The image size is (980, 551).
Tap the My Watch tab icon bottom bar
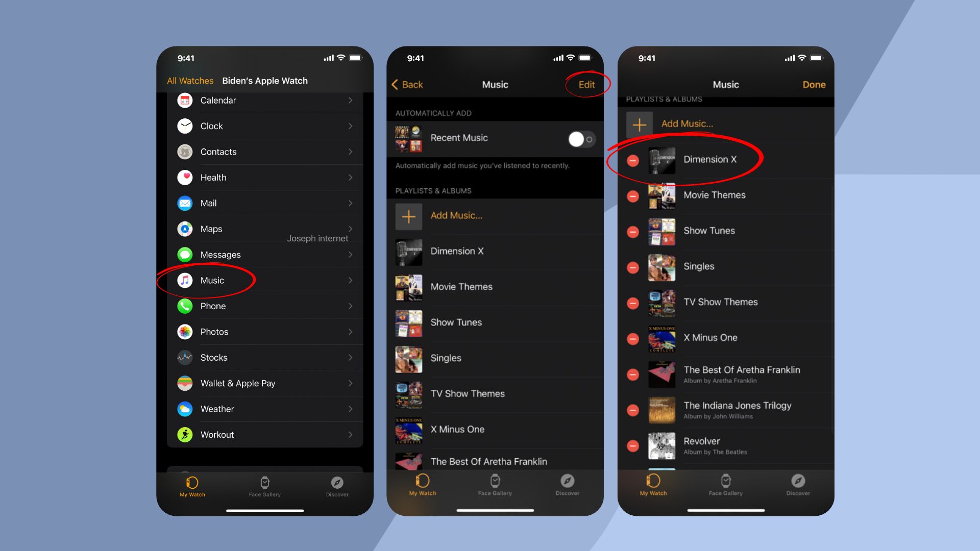click(192, 483)
